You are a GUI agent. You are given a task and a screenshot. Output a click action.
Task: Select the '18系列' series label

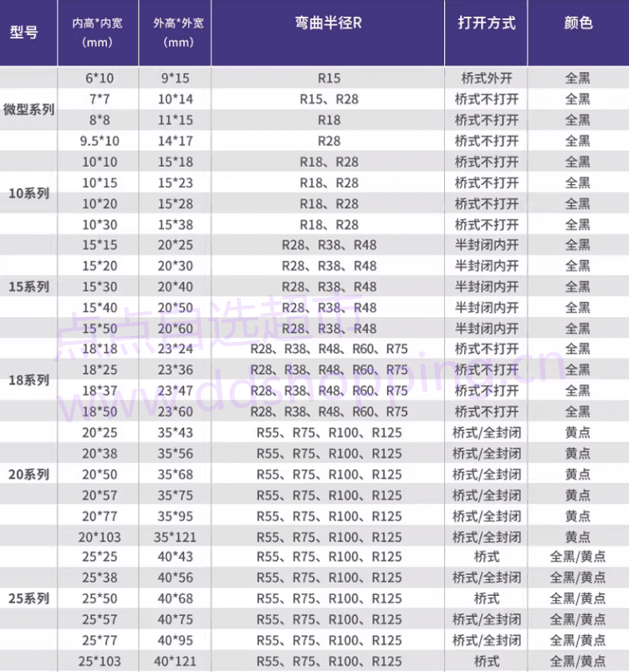(x=28, y=380)
